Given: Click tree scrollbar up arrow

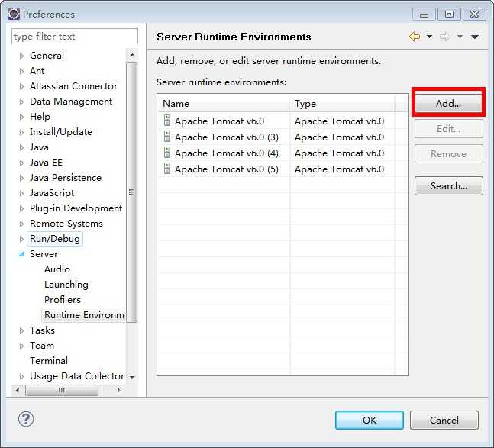Looking at the screenshot, I should point(132,56).
